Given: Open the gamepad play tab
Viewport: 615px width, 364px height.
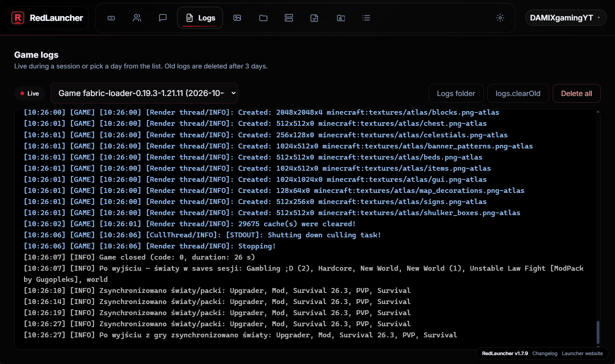Looking at the screenshot, I should pyautogui.click(x=111, y=18).
